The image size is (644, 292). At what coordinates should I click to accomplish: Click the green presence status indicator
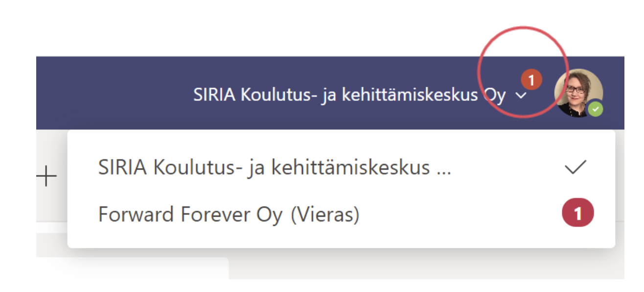[595, 109]
